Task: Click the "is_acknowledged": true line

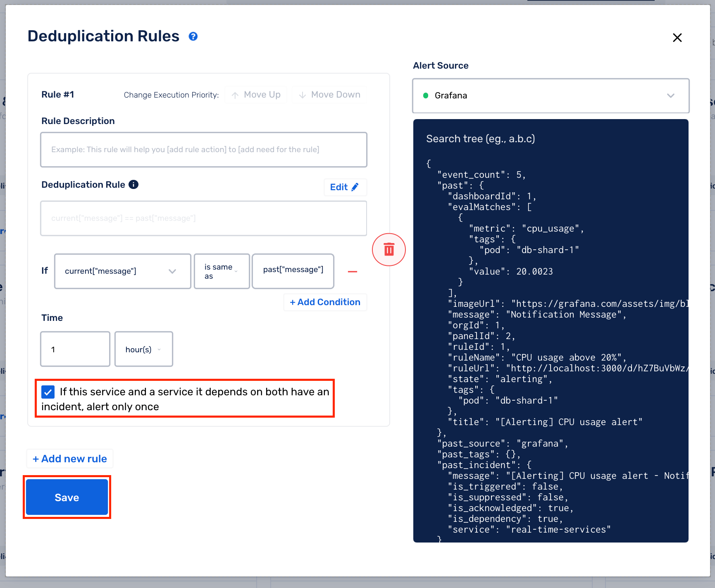Action: [x=510, y=508]
